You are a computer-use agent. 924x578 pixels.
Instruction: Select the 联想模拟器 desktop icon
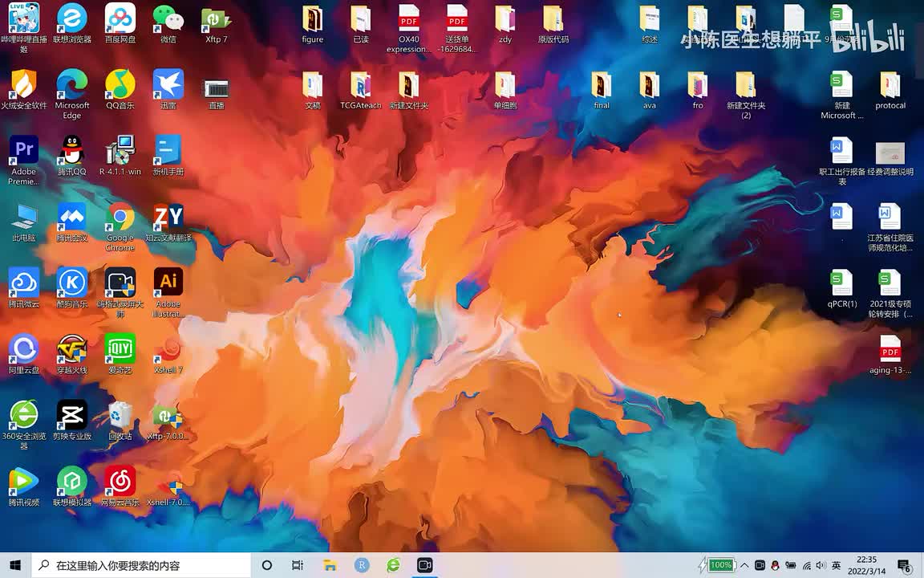(72, 486)
